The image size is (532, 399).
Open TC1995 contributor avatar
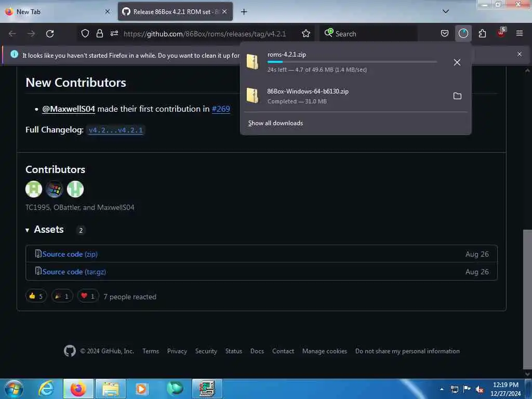tap(34, 189)
